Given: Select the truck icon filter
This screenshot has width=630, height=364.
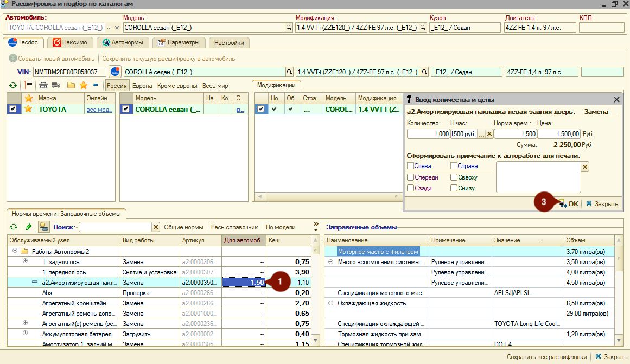Looking at the screenshot, I should click(56, 85).
